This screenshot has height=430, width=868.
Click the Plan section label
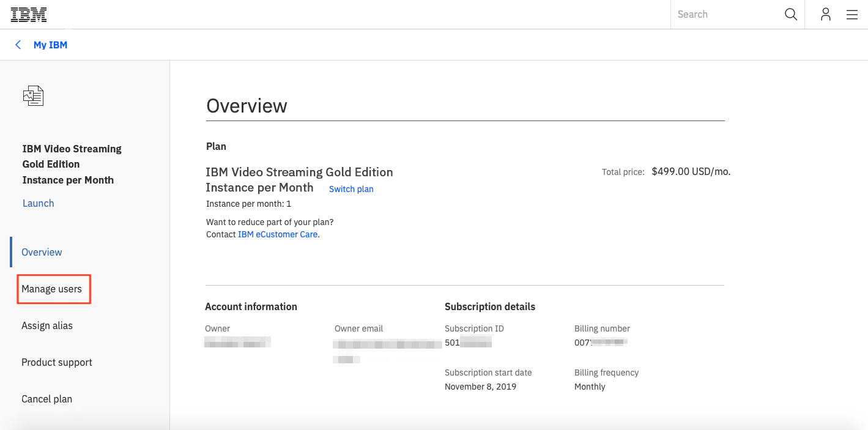coord(216,146)
